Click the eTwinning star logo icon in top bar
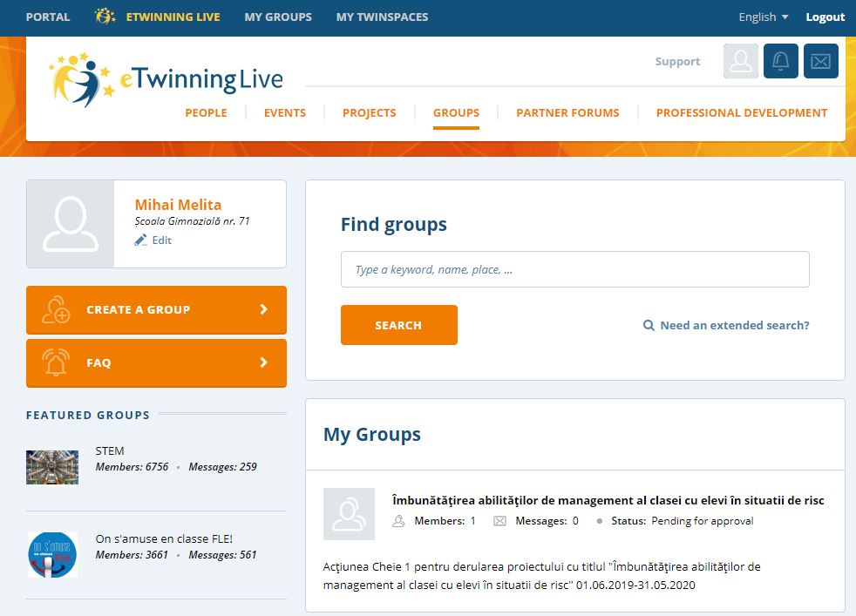Screen dimensions: 856x616 [x=105, y=17]
